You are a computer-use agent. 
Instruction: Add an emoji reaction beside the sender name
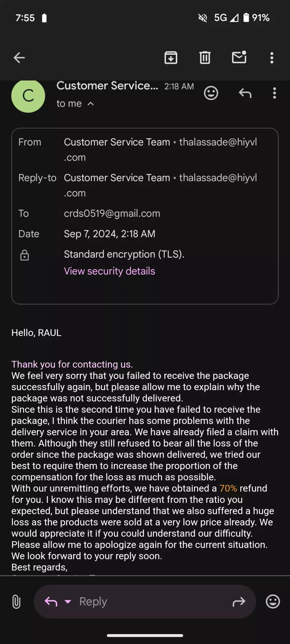(x=211, y=93)
